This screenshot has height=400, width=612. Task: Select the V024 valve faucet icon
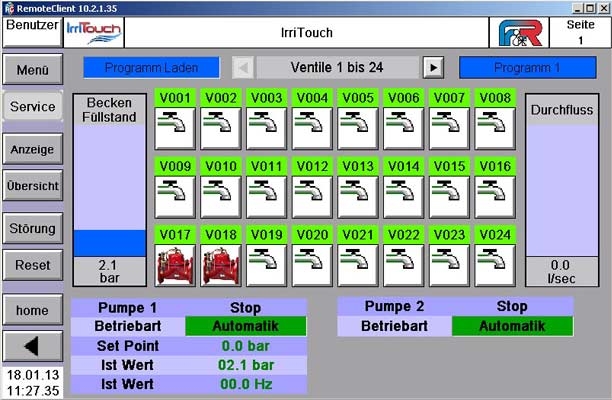(x=495, y=265)
